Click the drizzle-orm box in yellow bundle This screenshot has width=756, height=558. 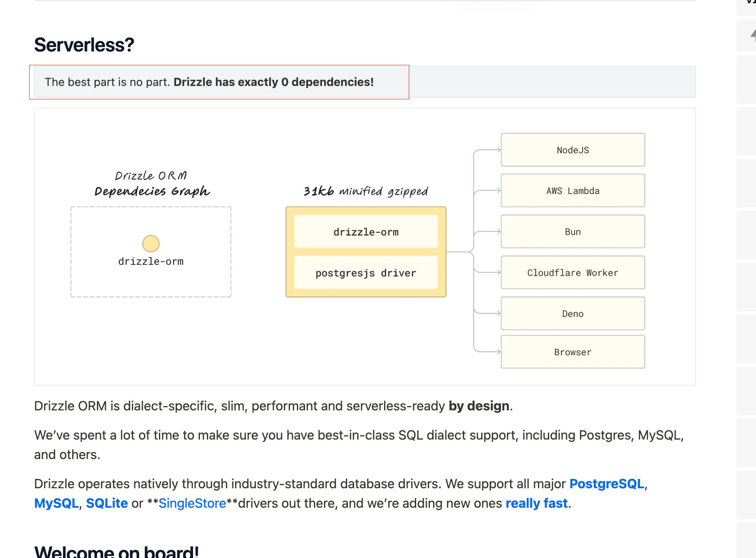pyautogui.click(x=366, y=232)
